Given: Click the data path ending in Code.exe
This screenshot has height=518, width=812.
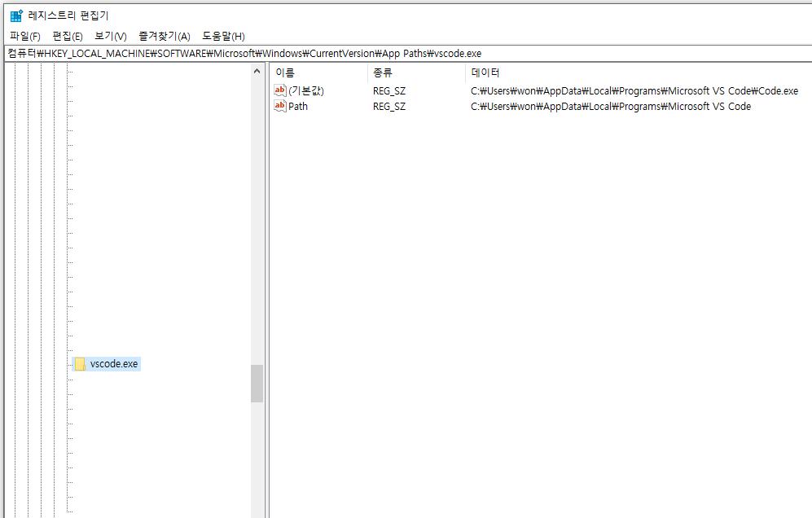Looking at the screenshot, I should tap(634, 91).
